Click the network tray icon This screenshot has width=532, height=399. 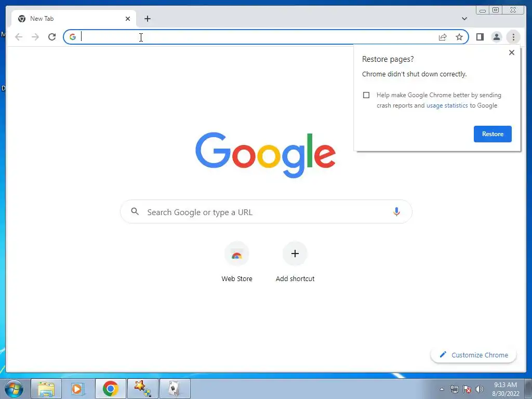click(x=454, y=389)
